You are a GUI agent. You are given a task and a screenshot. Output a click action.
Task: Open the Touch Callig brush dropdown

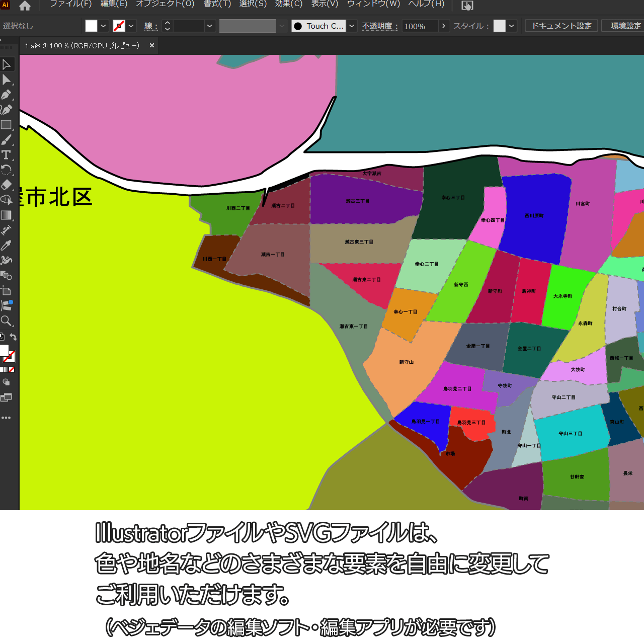(x=352, y=26)
